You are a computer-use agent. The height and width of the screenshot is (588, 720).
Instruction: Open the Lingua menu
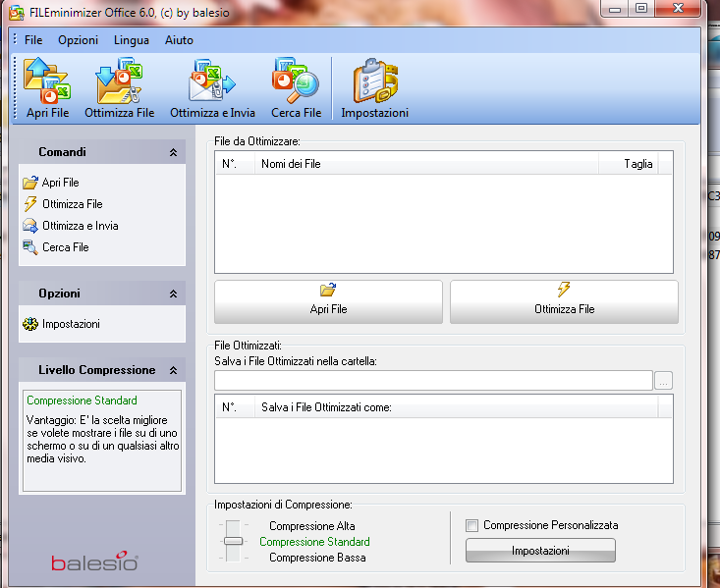click(x=132, y=40)
